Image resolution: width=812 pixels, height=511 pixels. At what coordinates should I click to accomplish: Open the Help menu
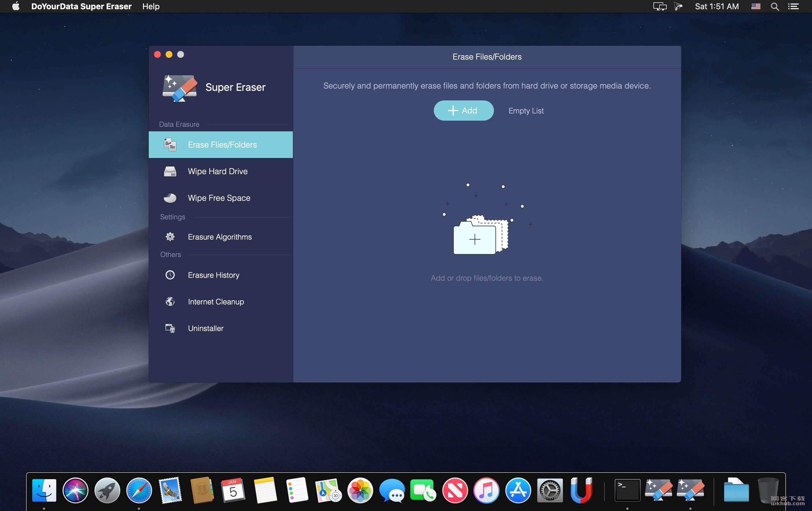151,6
